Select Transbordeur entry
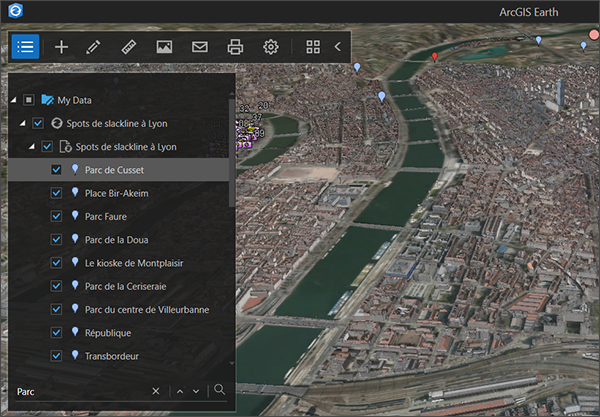 tap(112, 356)
